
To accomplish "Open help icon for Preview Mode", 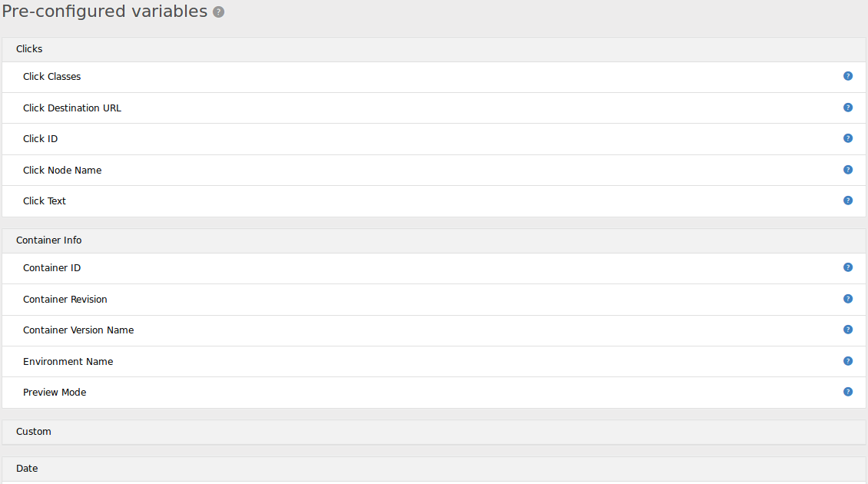I will (848, 392).
